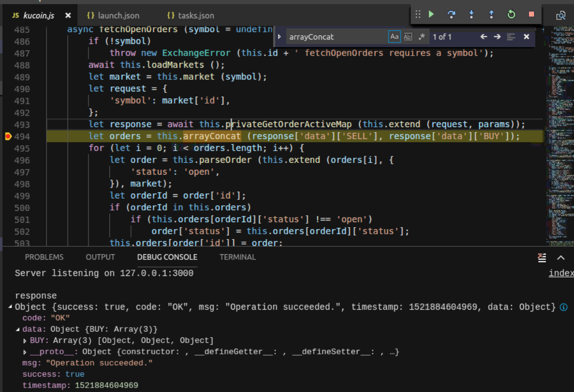Enable regex search mode
Viewport: 574px width, 392px height.
coord(421,37)
